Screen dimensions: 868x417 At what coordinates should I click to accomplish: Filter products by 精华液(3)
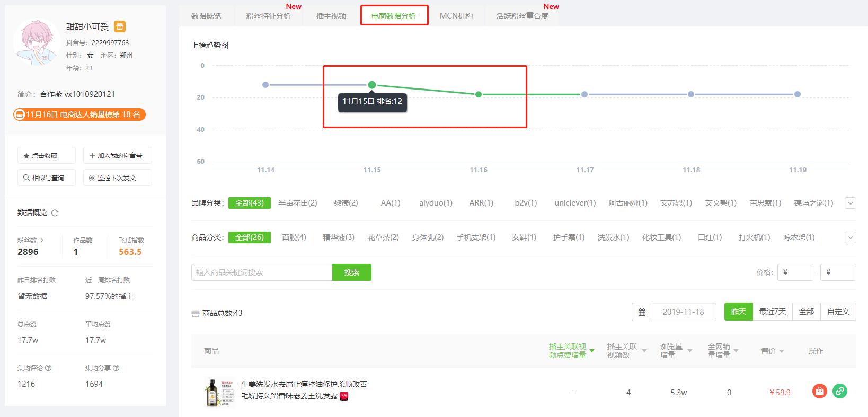pyautogui.click(x=339, y=237)
